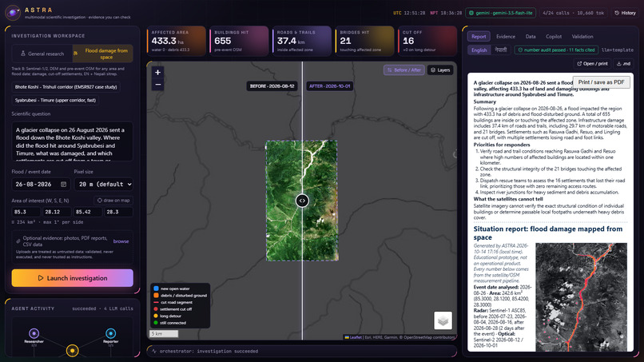Click the Buildings Hit 655 card
The height and width of the screenshot is (362, 644).
pyautogui.click(x=239, y=41)
